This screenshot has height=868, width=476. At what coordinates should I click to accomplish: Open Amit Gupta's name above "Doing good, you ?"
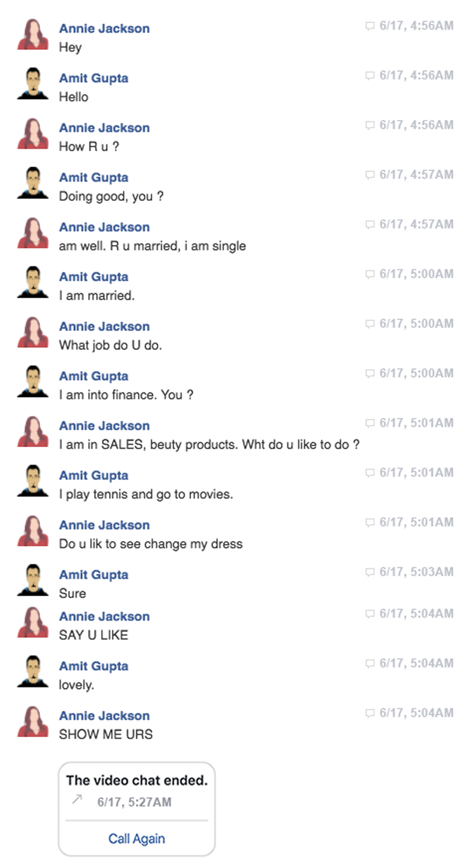click(93, 177)
